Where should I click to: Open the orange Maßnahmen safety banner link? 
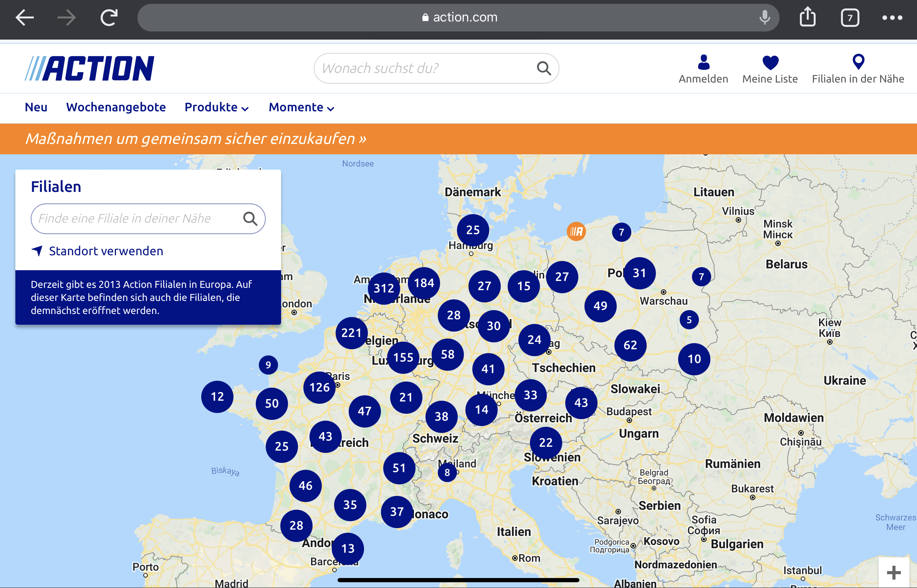(x=196, y=139)
